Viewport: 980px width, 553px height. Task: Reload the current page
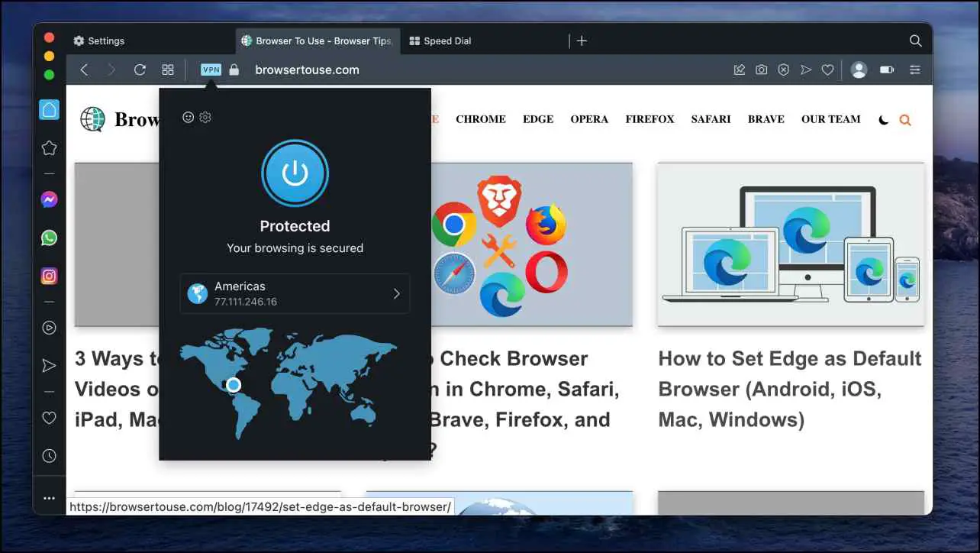click(x=140, y=70)
